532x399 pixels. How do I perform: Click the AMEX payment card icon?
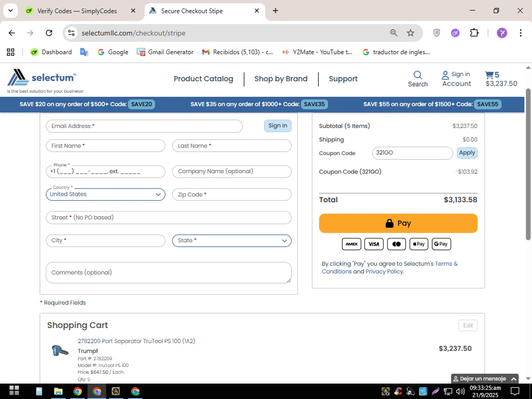(351, 244)
